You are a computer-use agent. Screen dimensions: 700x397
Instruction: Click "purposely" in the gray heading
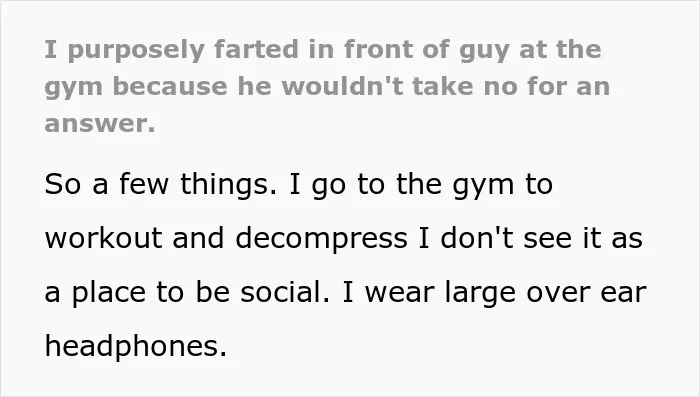[x=136, y=50]
